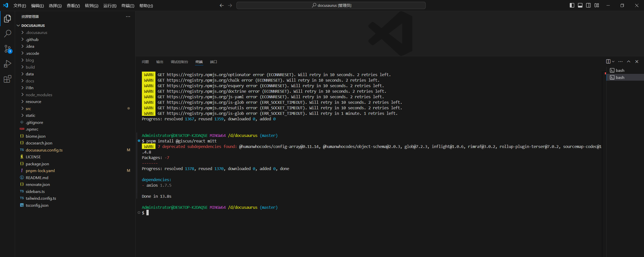Open the LICENSE file
The image size is (644, 257).
(x=75, y=157)
